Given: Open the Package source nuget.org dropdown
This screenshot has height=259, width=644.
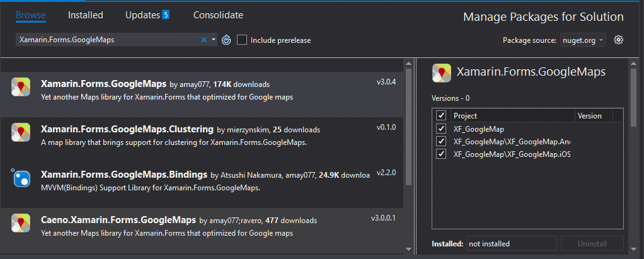Looking at the screenshot, I should pos(583,40).
